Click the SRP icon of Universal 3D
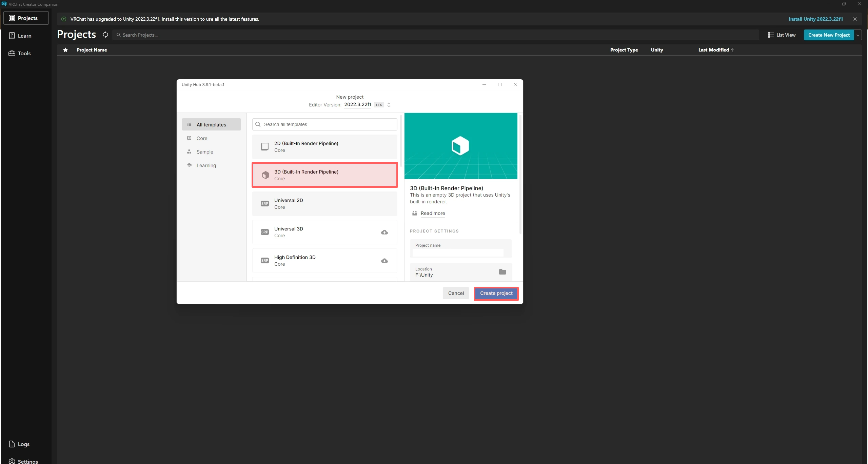 pos(264,232)
